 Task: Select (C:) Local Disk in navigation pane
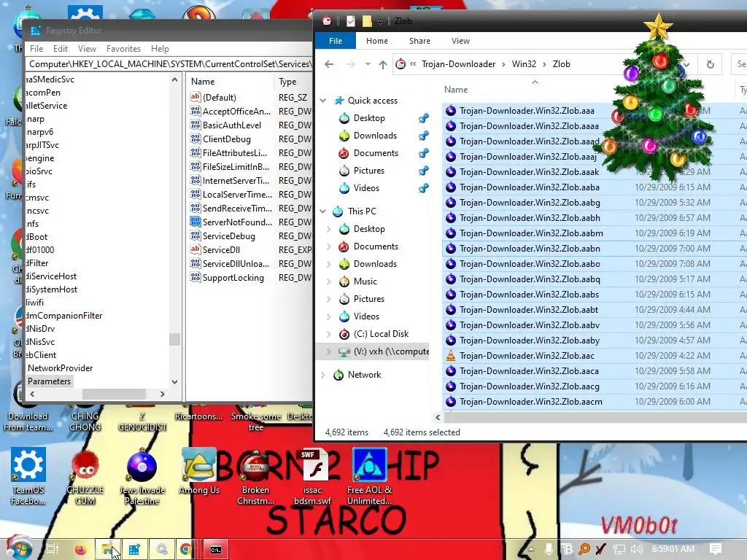click(x=381, y=334)
